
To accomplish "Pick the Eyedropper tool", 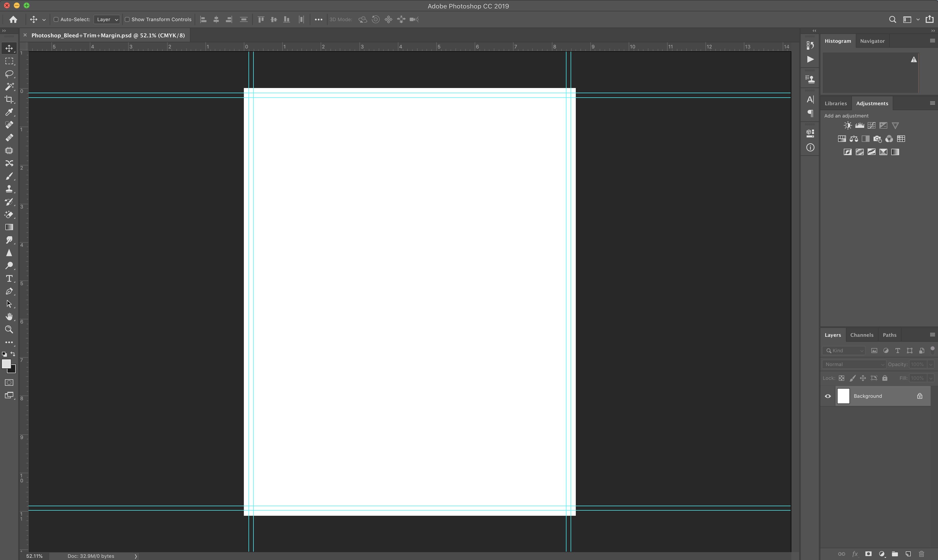I will tap(9, 112).
